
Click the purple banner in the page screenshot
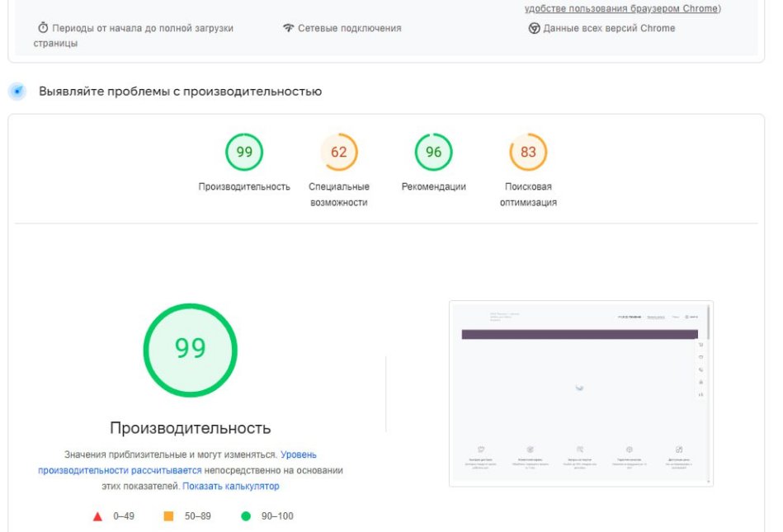[579, 335]
